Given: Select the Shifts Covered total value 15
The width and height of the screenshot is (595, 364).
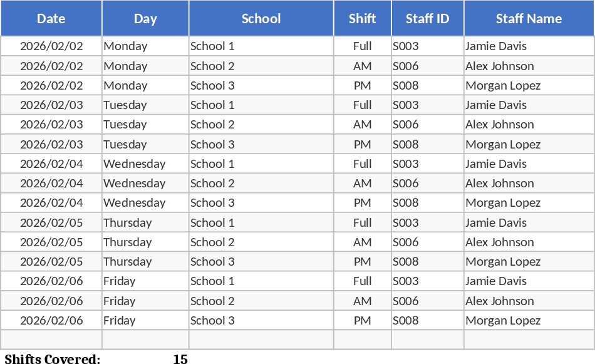Looking at the screenshot, I should coord(180,359).
